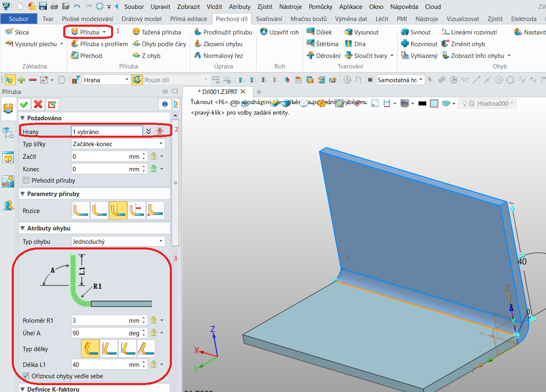Open the Zkosení ohybu tool
Image resolution: width=546 pixels, height=392 pixels.
click(218, 44)
